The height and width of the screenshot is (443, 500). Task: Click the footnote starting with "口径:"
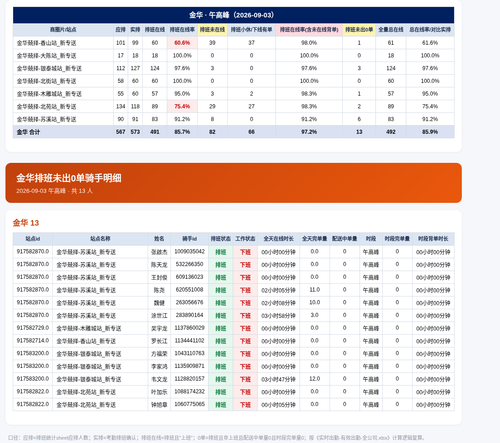pos(216,438)
